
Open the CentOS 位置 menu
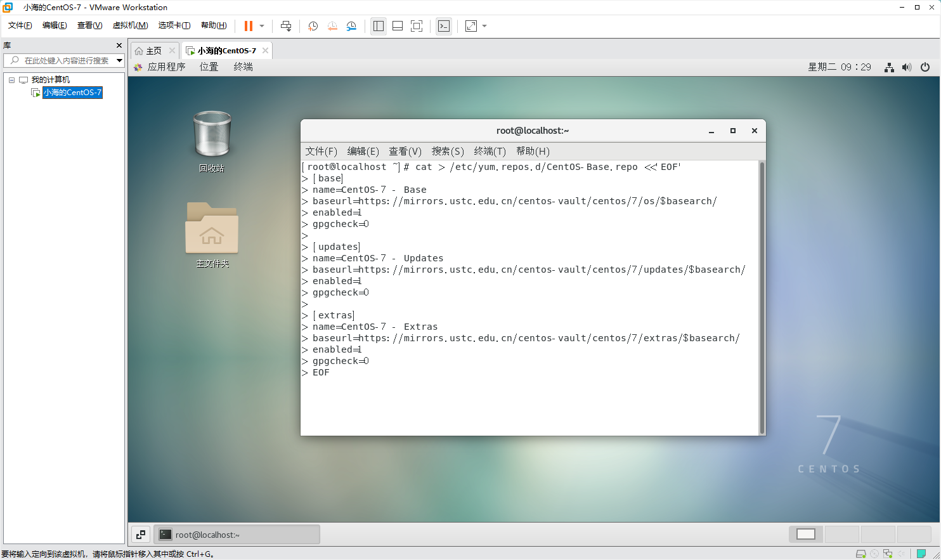pyautogui.click(x=209, y=67)
